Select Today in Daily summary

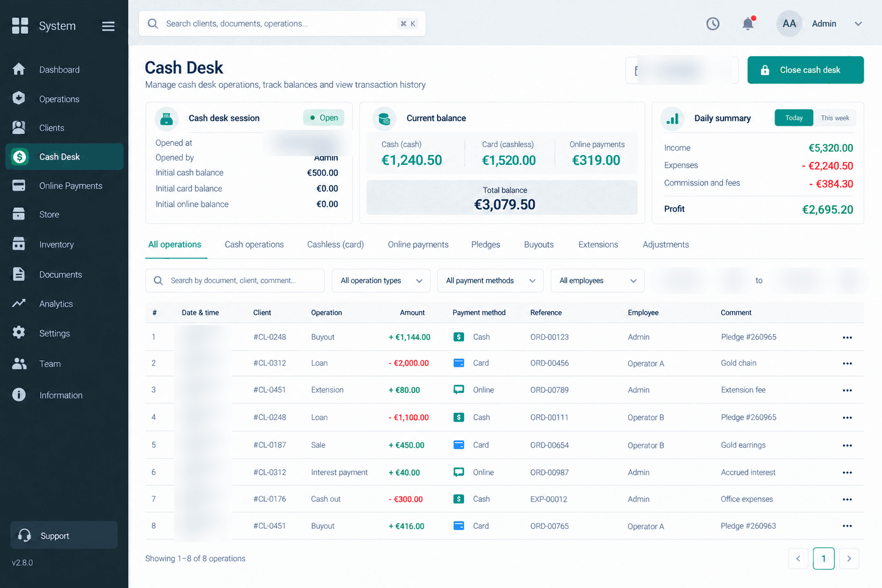[x=794, y=118]
